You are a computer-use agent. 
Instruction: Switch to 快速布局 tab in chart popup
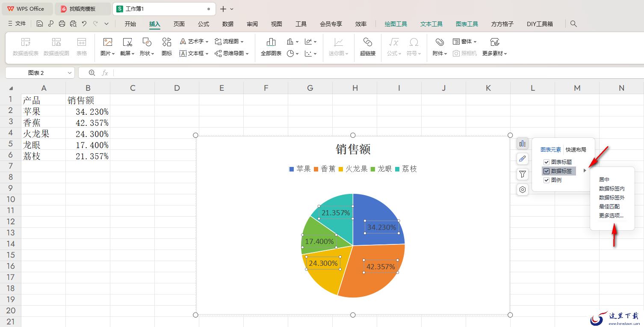pos(576,150)
